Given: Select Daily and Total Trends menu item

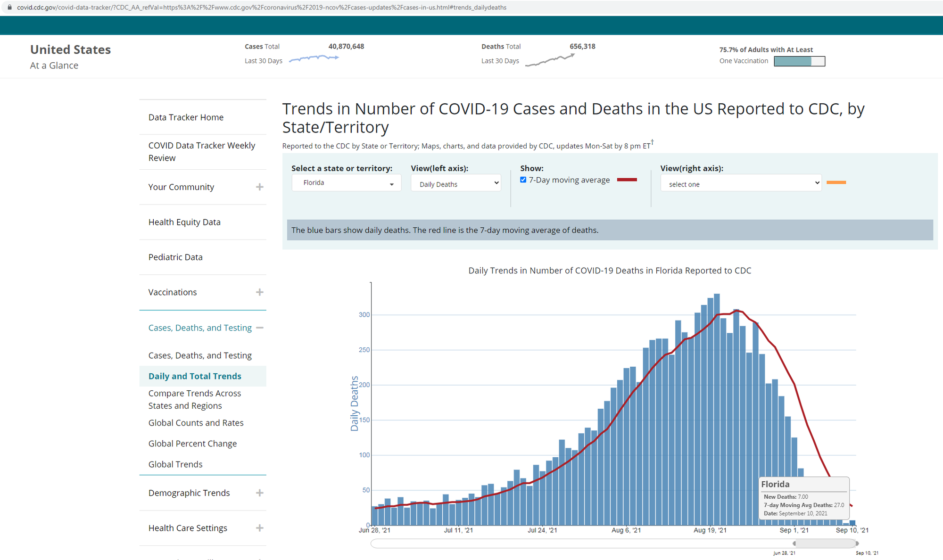Looking at the screenshot, I should pos(195,376).
